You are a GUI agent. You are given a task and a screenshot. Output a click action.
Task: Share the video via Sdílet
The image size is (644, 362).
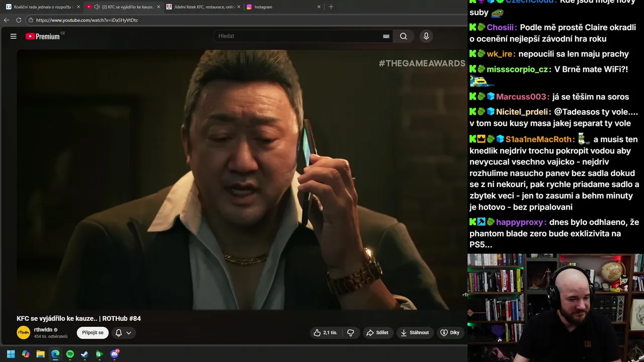(377, 333)
